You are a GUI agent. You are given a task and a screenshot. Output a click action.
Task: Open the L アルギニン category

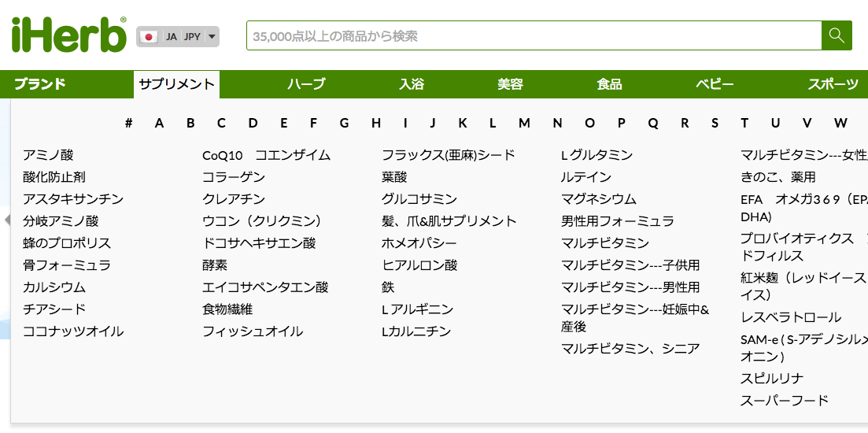coord(417,309)
